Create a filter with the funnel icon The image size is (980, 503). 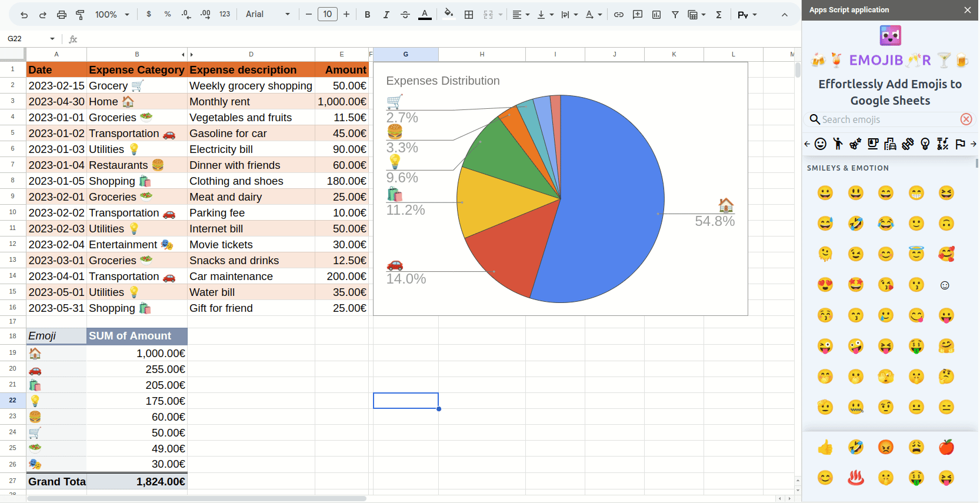coord(675,15)
